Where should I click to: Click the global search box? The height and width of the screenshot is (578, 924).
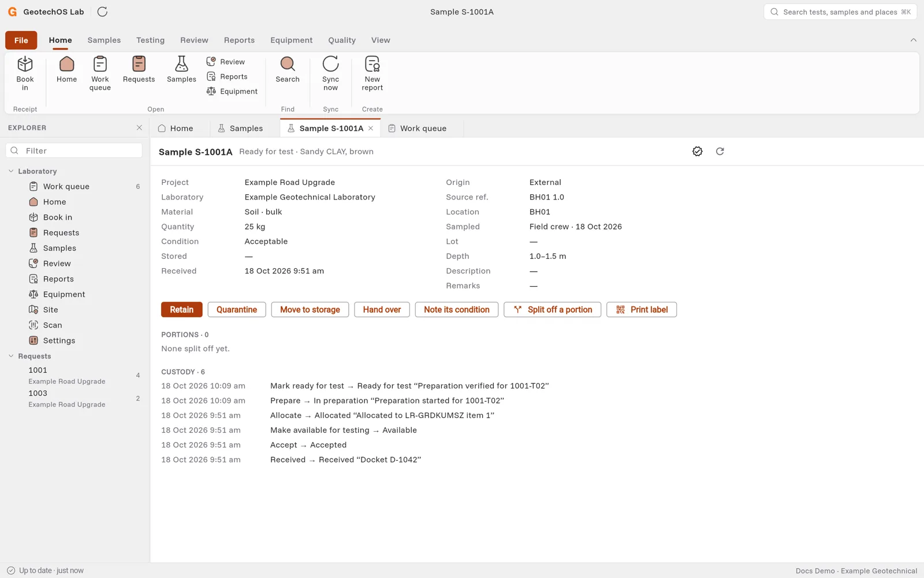pos(840,12)
